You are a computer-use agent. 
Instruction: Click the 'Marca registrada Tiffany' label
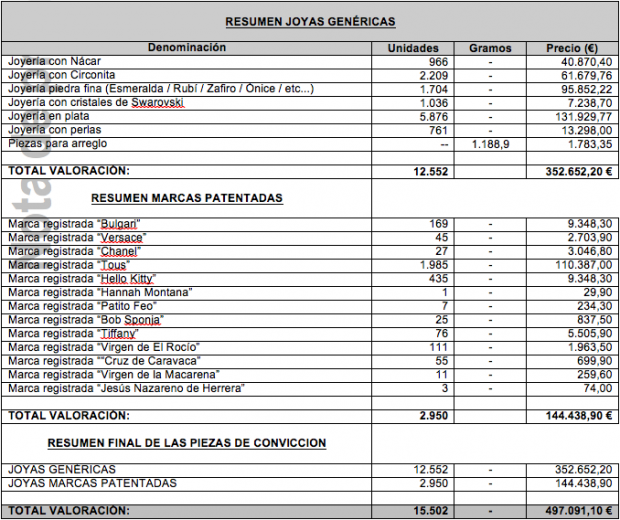[x=74, y=334]
